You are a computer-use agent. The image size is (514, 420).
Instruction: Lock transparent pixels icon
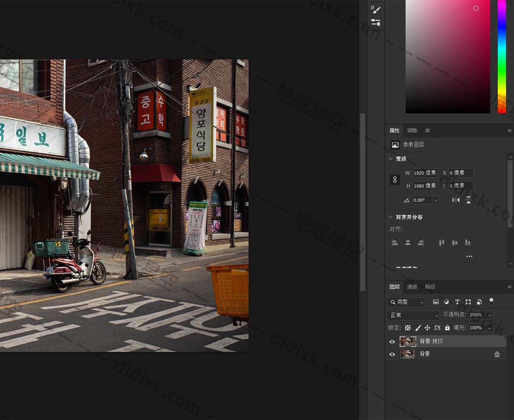click(x=407, y=328)
